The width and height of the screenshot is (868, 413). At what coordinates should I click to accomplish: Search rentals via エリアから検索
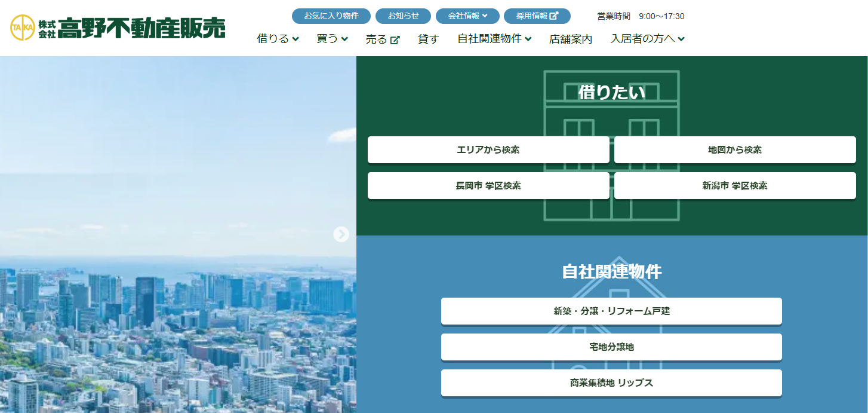pyautogui.click(x=488, y=149)
